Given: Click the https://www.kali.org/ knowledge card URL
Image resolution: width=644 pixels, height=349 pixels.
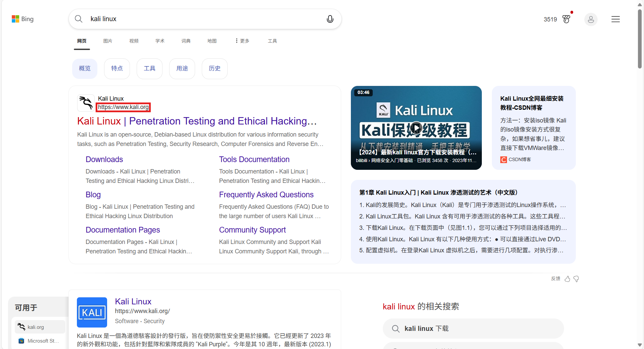Looking at the screenshot, I should (x=142, y=311).
